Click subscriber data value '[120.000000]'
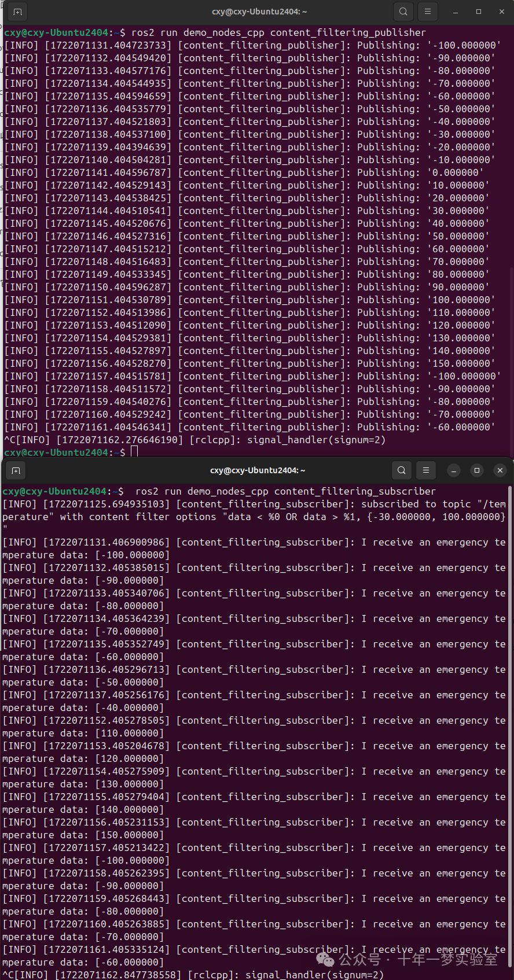Image resolution: width=514 pixels, height=980 pixels. tap(130, 758)
